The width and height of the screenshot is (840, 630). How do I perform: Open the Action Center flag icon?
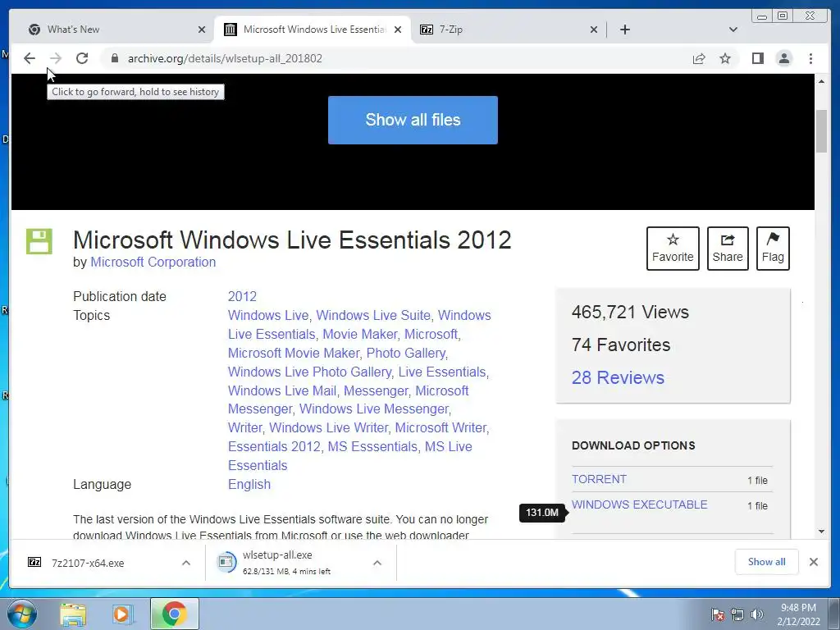click(718, 614)
